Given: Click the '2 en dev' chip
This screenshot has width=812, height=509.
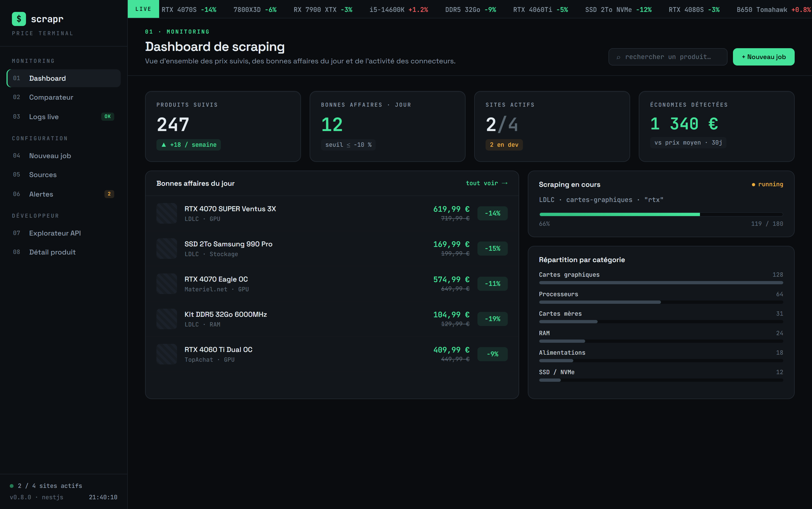Looking at the screenshot, I should [x=504, y=145].
